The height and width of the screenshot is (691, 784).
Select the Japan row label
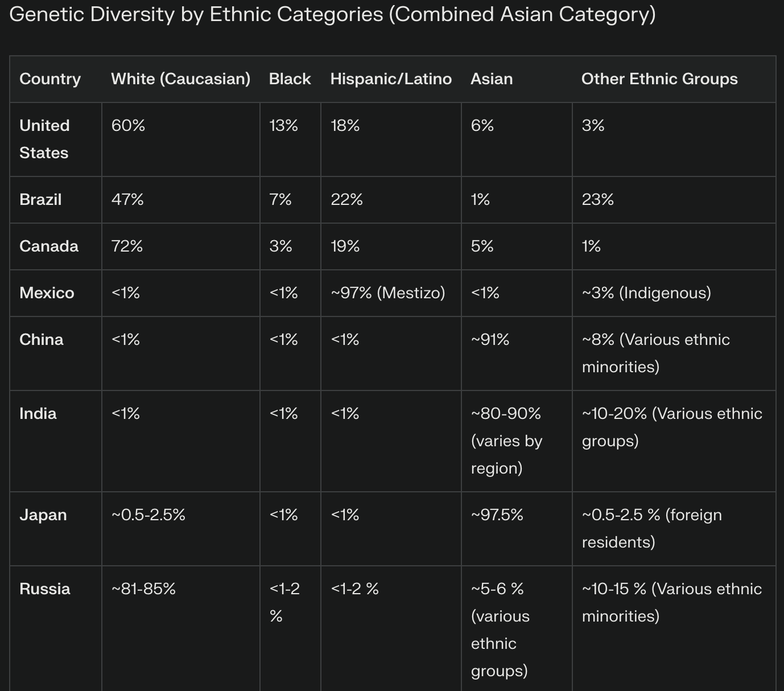click(x=43, y=515)
